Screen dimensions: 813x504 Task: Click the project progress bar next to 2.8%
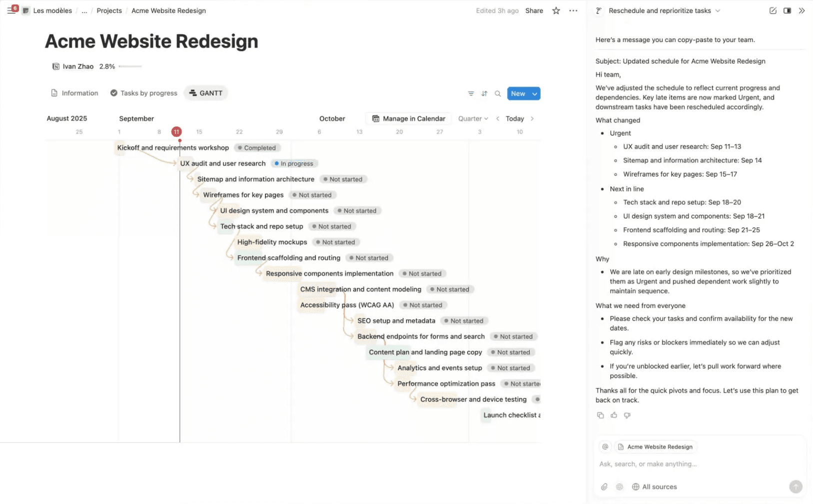click(x=130, y=66)
